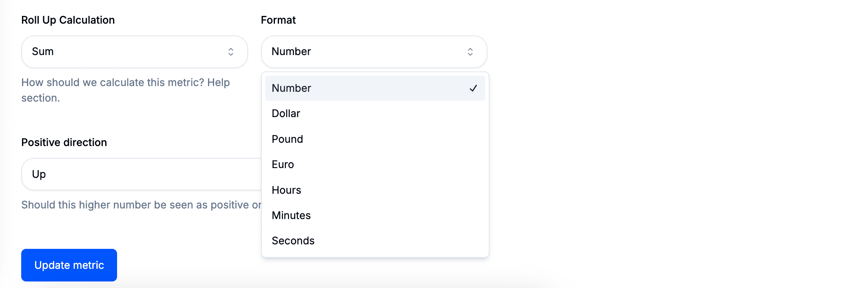Click the Positive direction label
868x288 pixels.
64,142
